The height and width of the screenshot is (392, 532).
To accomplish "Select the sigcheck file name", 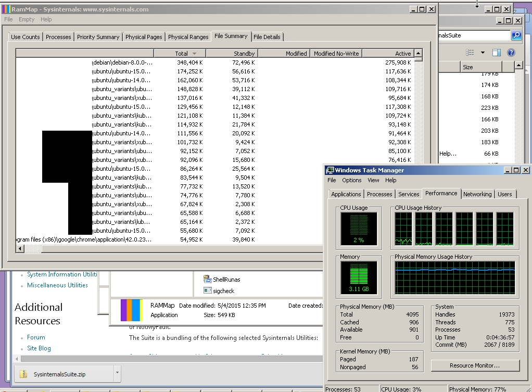I will click(224, 291).
